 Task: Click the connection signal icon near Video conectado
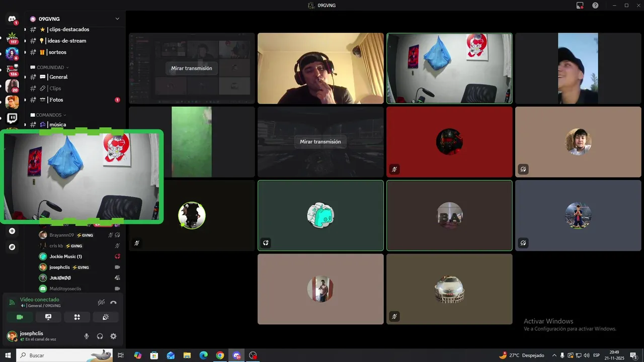[12, 302]
